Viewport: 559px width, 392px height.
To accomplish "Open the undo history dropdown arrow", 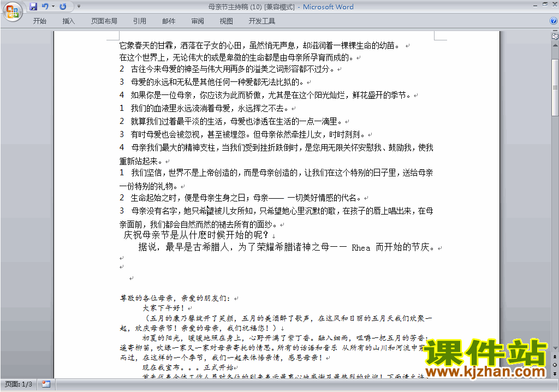I will pos(53,7).
